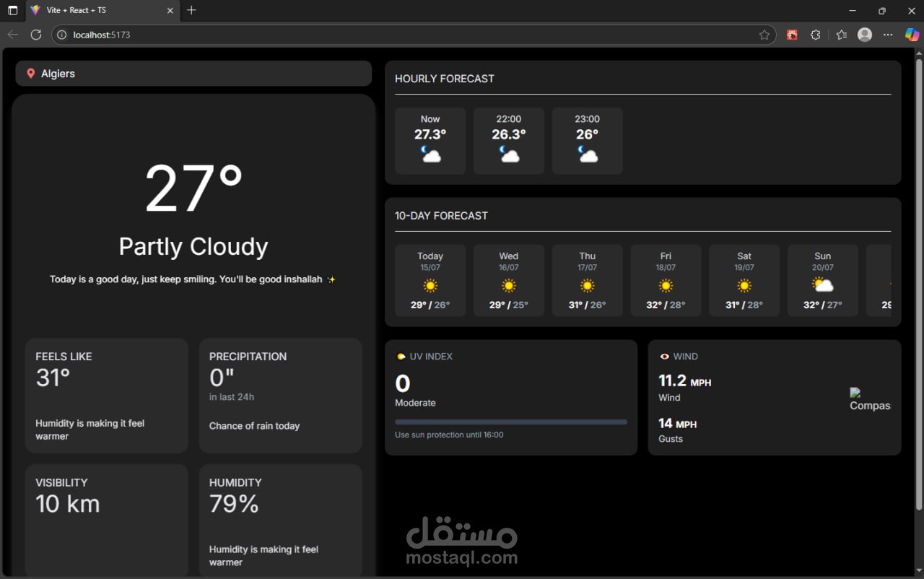This screenshot has height=579, width=924.
Task: Click the Wind eye icon
Action: (x=665, y=357)
